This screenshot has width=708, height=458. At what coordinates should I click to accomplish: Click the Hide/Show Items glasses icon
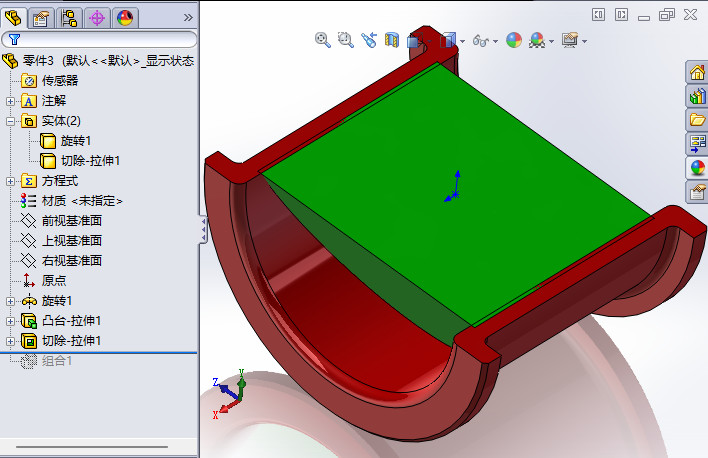click(x=480, y=41)
